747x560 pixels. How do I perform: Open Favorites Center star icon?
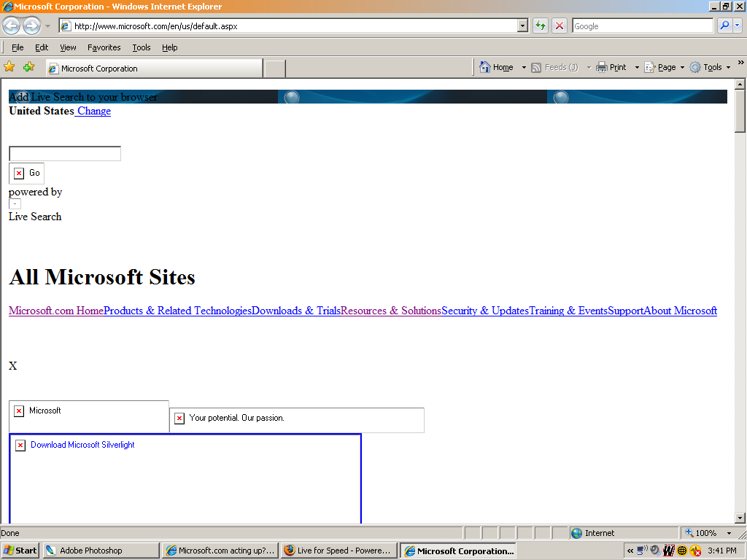point(9,66)
